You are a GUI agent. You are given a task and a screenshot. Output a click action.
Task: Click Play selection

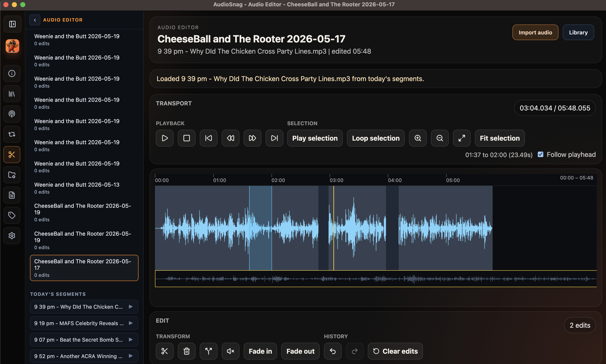pos(315,138)
